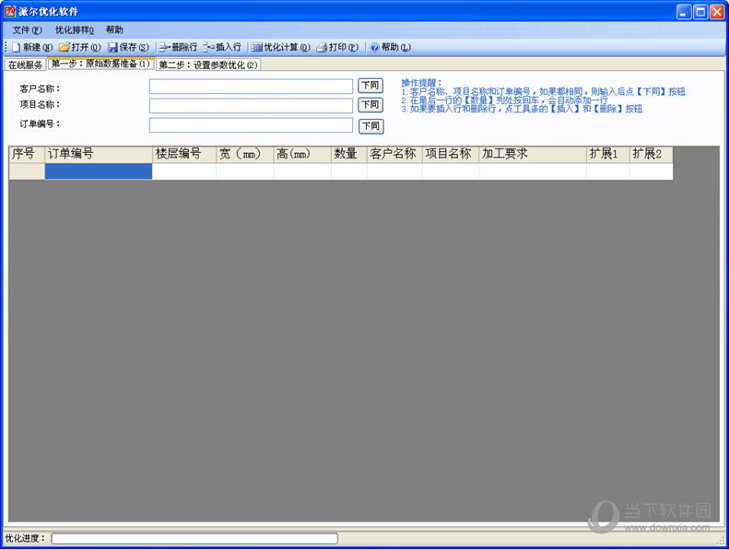The width and height of the screenshot is (729, 550).
Task: Click the 数量 column header
Action: tap(349, 154)
